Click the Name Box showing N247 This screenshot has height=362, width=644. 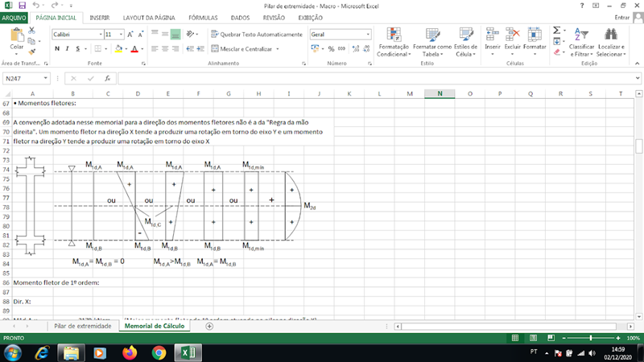27,78
